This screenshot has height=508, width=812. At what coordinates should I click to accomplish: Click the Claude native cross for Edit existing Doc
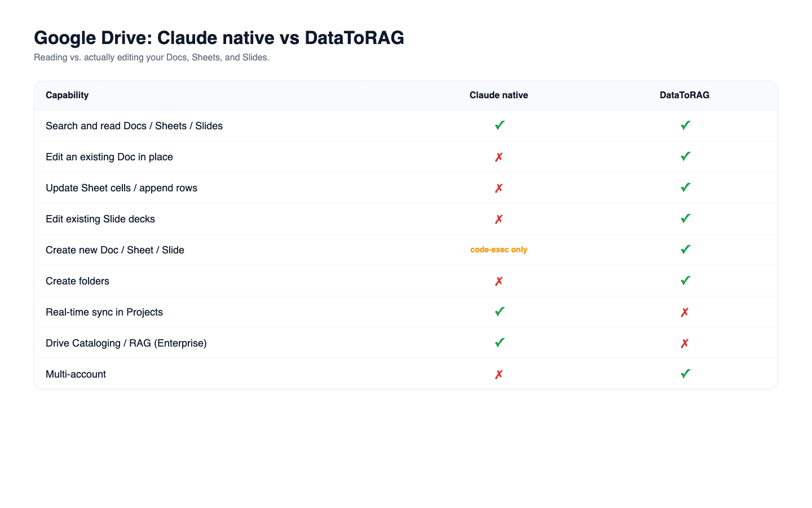[499, 157]
